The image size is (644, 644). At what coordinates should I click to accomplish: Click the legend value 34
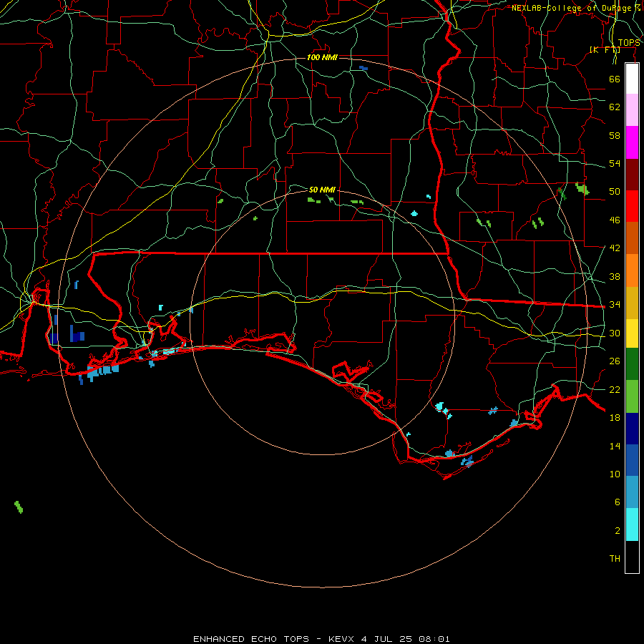coord(615,305)
